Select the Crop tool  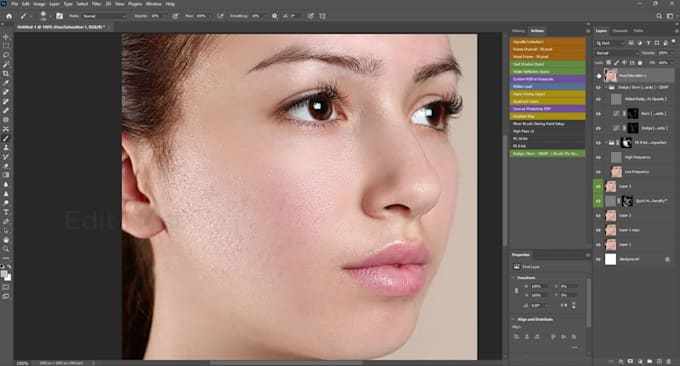coord(6,74)
